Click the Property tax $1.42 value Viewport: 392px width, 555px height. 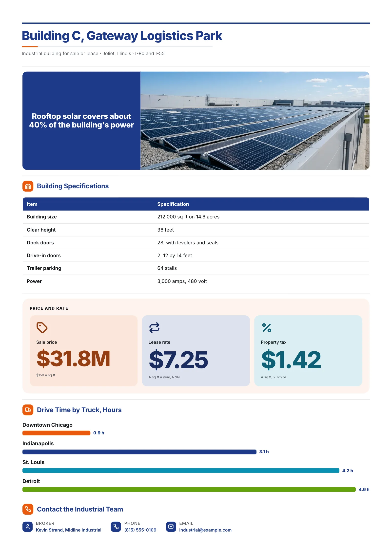tap(291, 360)
